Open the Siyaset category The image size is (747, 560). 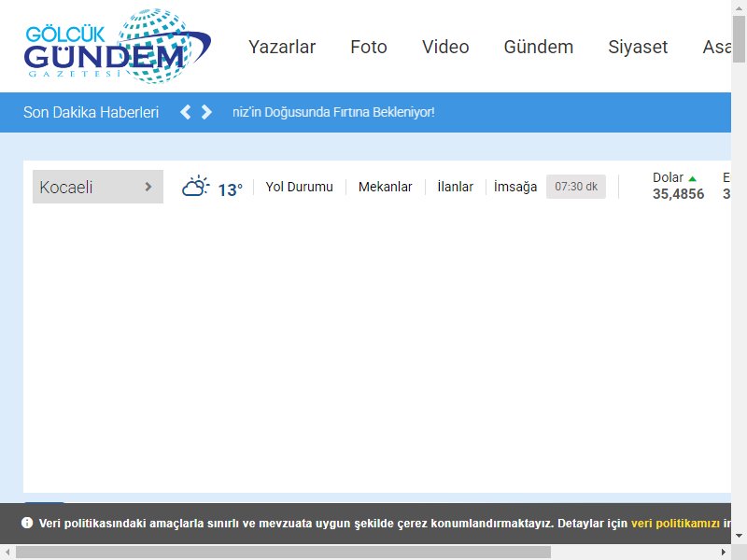point(638,47)
